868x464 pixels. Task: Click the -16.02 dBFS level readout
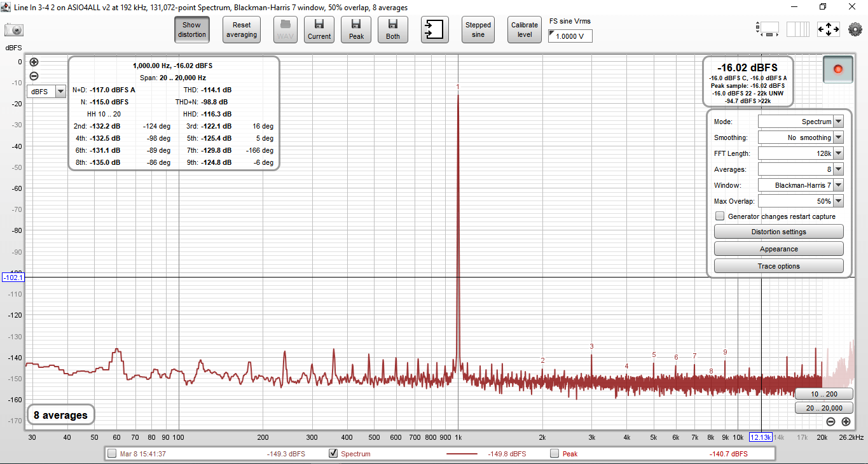[747, 67]
